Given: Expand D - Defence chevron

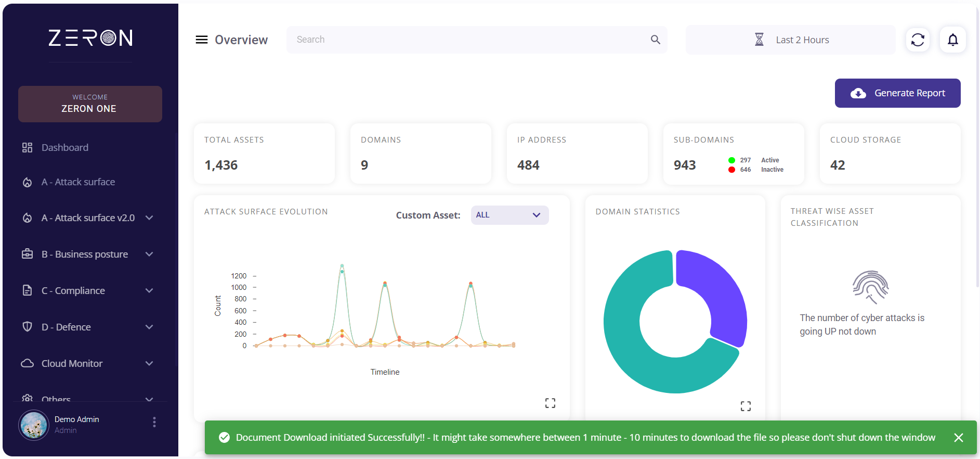Looking at the screenshot, I should (149, 327).
